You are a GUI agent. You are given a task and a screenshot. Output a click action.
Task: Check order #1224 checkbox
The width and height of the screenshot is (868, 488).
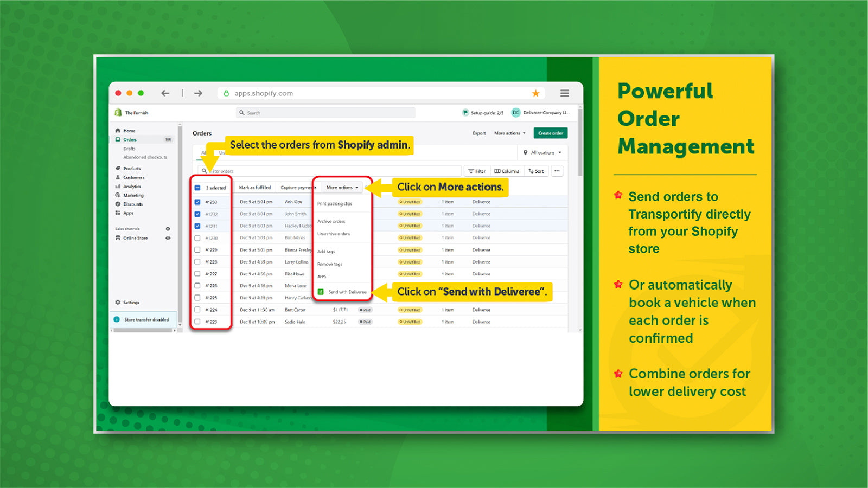[197, 310]
